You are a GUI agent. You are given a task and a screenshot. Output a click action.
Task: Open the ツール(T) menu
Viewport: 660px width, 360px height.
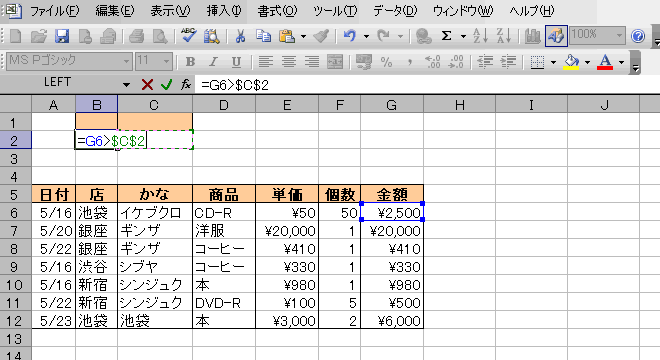point(335,11)
